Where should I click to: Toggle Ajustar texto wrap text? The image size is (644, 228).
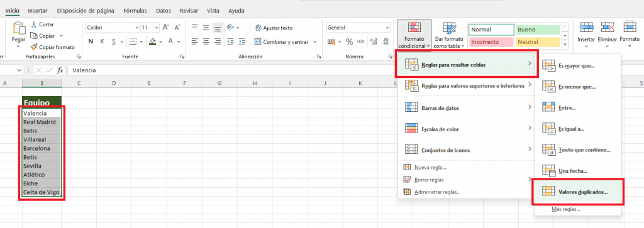coord(274,28)
